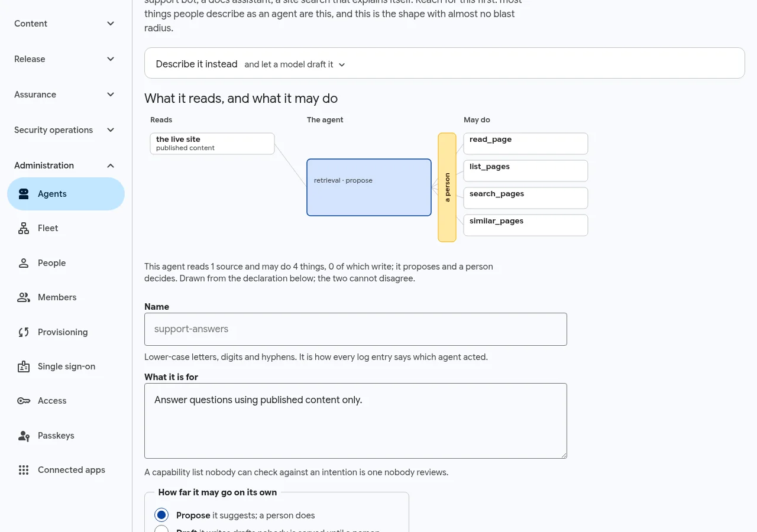Click the 'How far it may go on its own' legend
The image size is (757, 532).
coord(218,492)
